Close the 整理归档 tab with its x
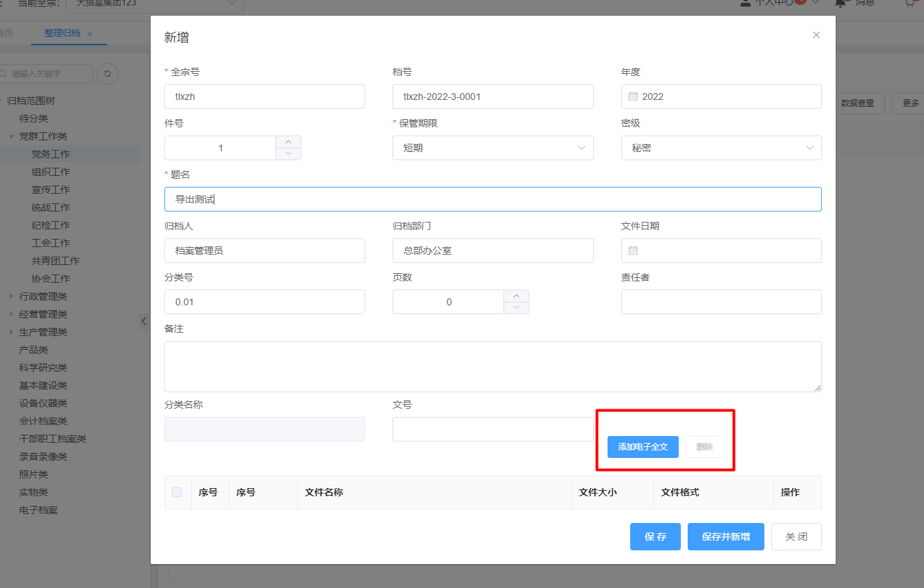 90,34
